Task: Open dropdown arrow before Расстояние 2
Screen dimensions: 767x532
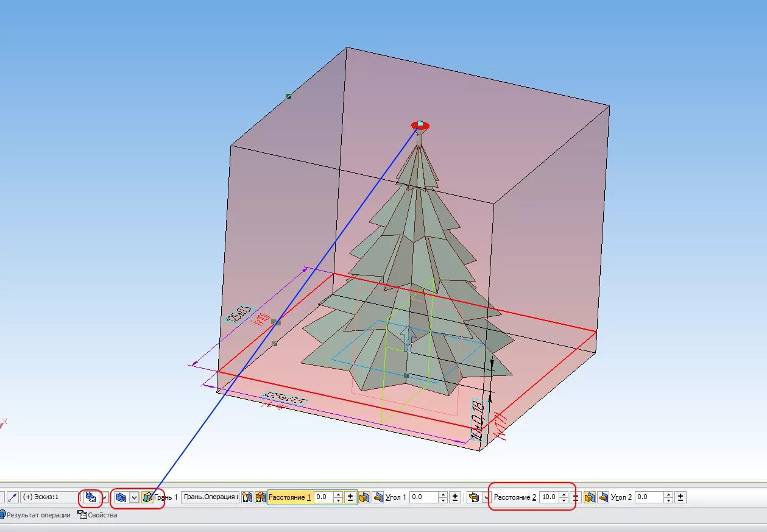Action: (486, 497)
